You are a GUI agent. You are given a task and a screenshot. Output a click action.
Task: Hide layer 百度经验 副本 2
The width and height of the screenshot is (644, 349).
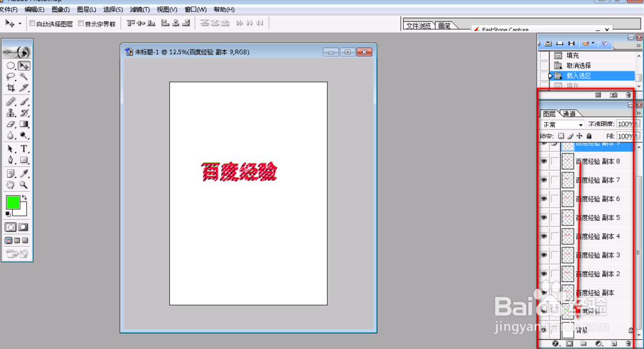coord(544,274)
